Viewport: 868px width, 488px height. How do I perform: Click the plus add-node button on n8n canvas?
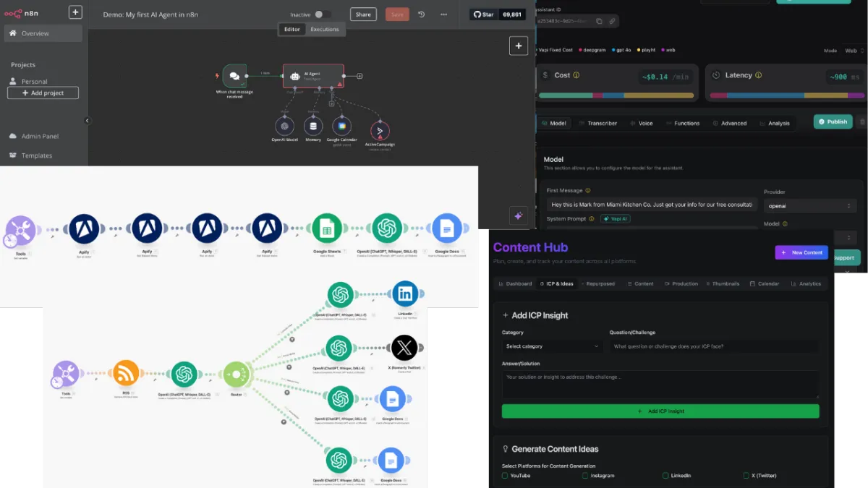click(518, 46)
